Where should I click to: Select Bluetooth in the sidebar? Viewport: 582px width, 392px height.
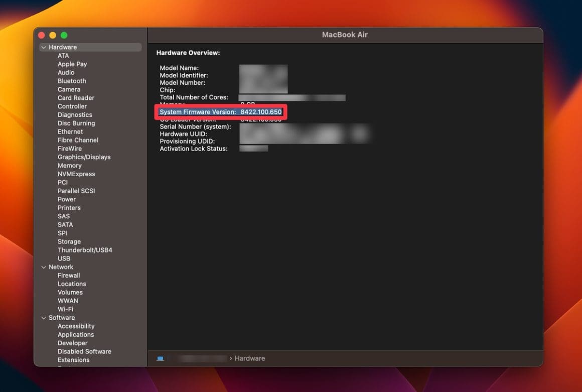[72, 80]
